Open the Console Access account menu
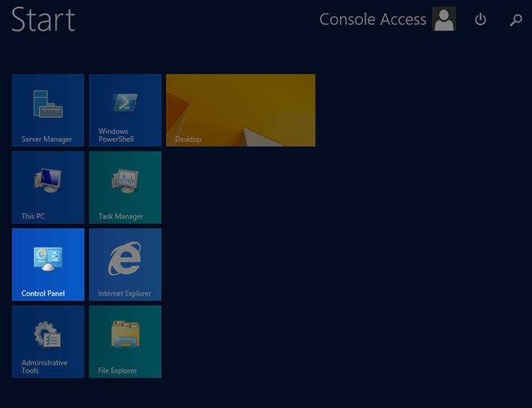Screen dimensions: 532x408 373,19
